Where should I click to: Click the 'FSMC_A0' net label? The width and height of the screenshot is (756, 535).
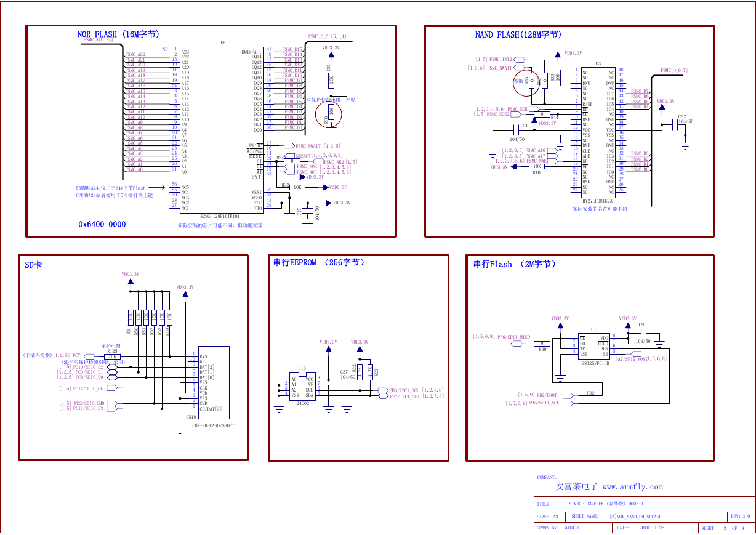(134, 169)
